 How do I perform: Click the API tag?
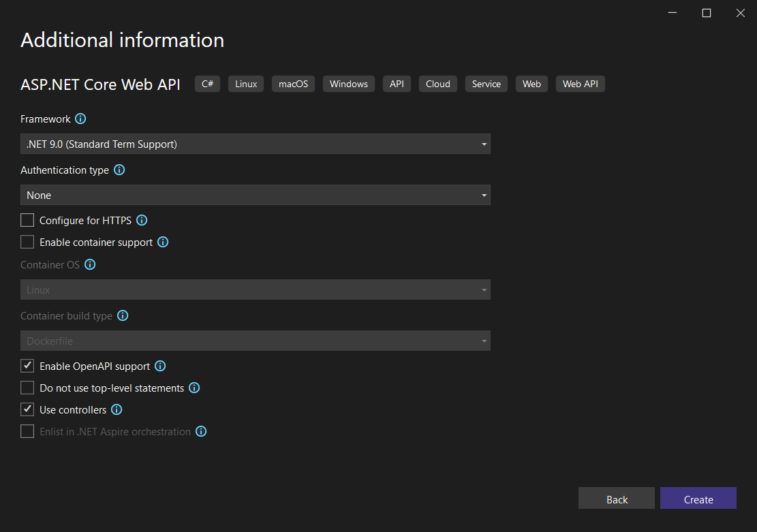click(x=397, y=84)
